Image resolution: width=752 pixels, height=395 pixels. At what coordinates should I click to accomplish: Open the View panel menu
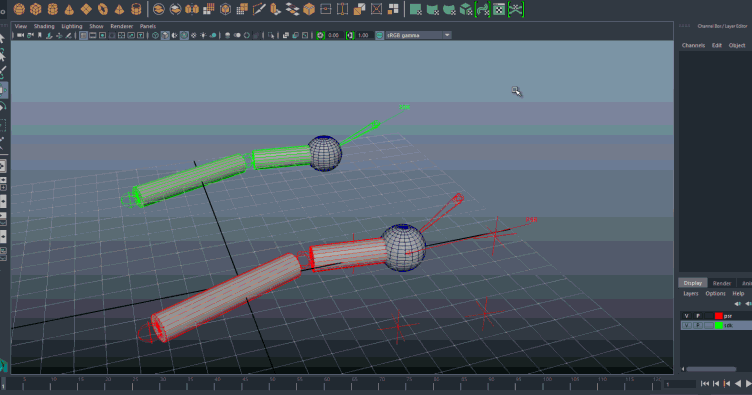click(x=21, y=26)
